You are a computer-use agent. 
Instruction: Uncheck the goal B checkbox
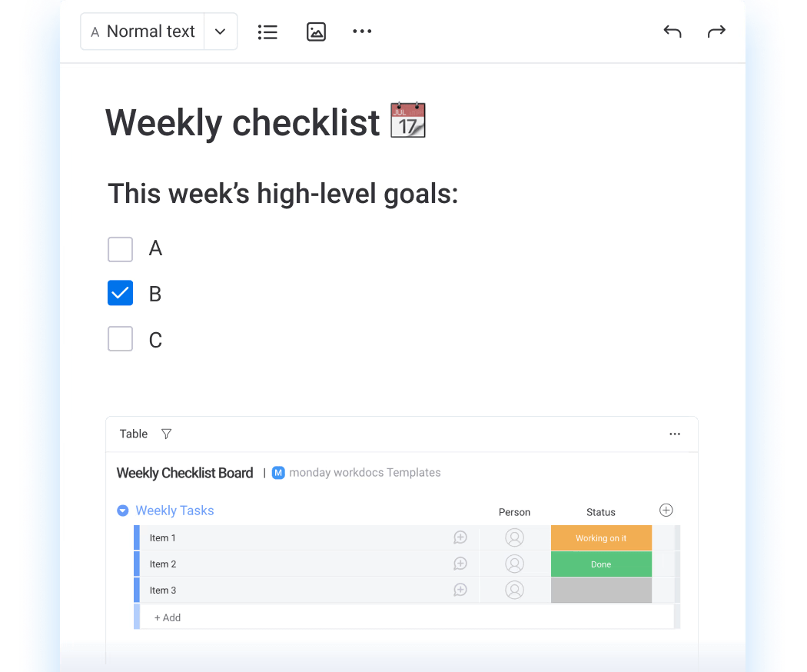(x=121, y=293)
